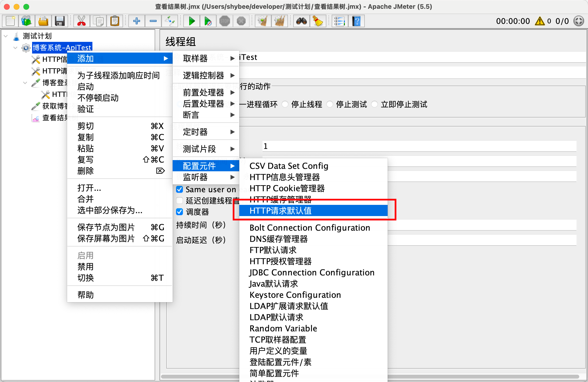This screenshot has width=588, height=382.
Task: Choose Random Variable config element
Action: pyautogui.click(x=313, y=328)
